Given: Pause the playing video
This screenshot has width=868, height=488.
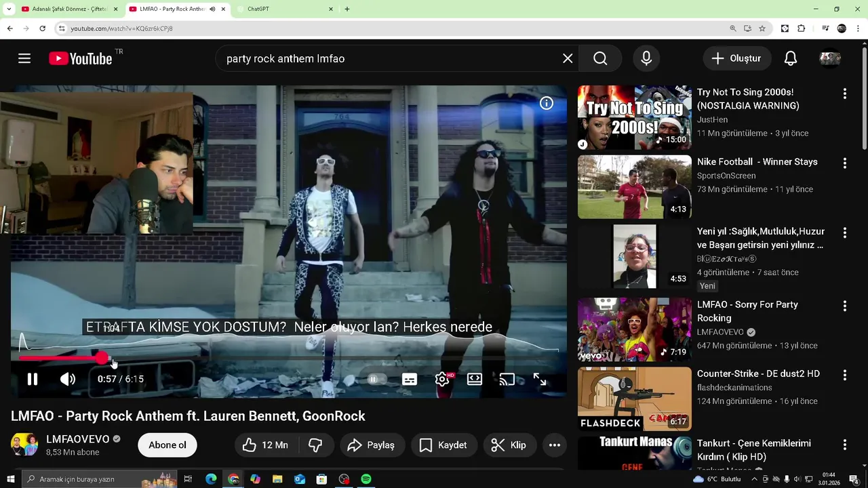Looking at the screenshot, I should 32,379.
